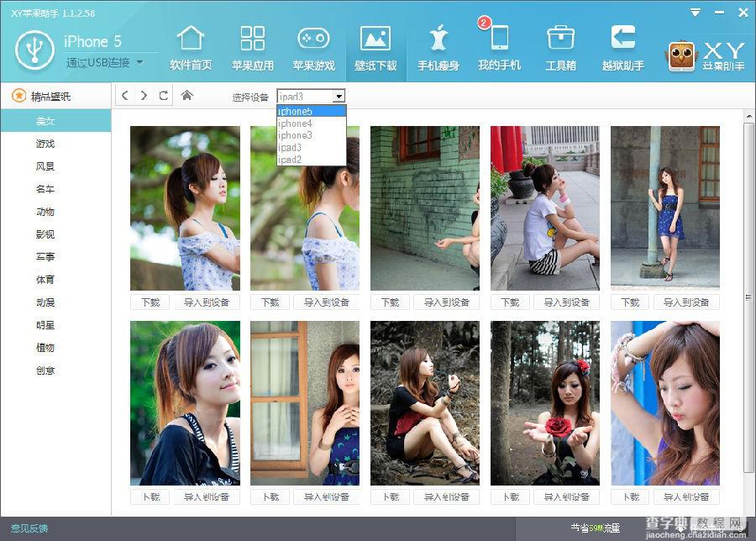Viewport: 756px width, 541px height.
Task: Pick ipad2 in the dropdown list
Action: 312,160
